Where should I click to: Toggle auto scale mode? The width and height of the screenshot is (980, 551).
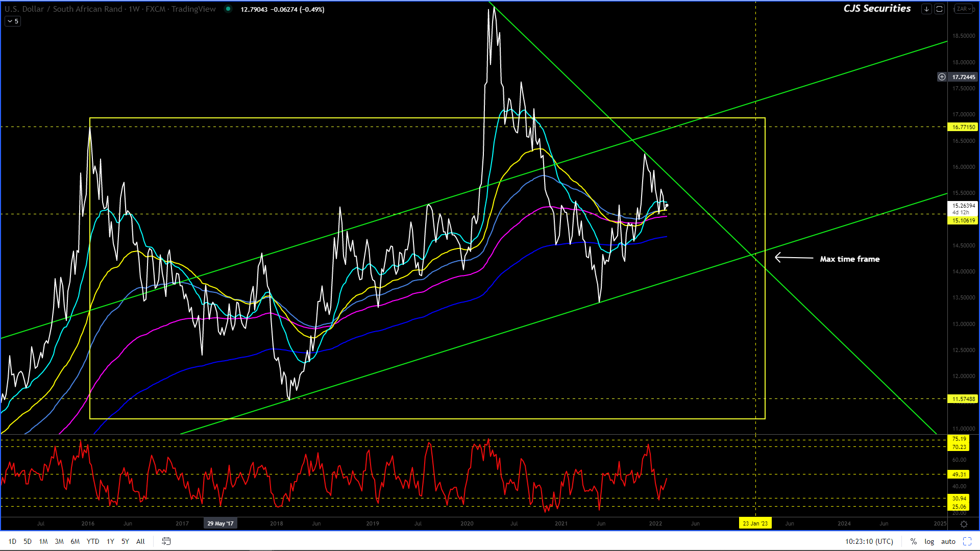click(948, 541)
